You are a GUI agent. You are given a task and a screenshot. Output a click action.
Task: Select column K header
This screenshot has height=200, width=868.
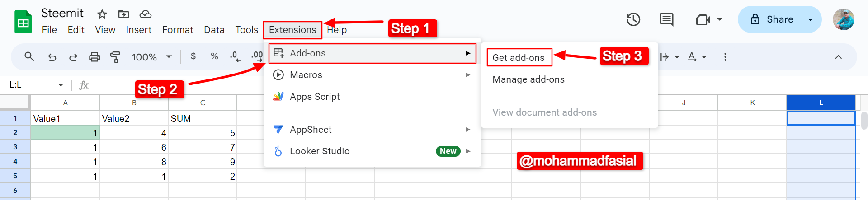pos(752,102)
